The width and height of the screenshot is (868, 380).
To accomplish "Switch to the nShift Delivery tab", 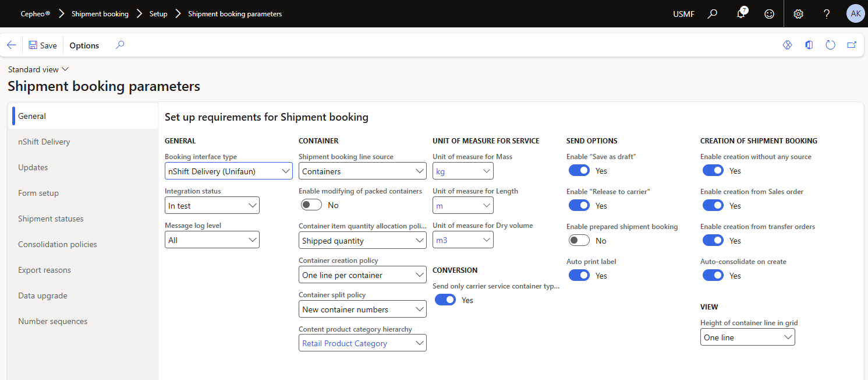I will click(x=44, y=142).
